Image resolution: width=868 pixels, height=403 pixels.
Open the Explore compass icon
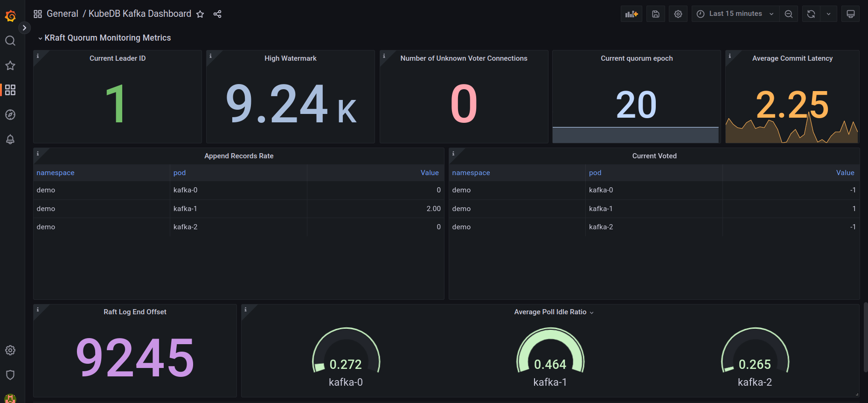click(x=10, y=114)
